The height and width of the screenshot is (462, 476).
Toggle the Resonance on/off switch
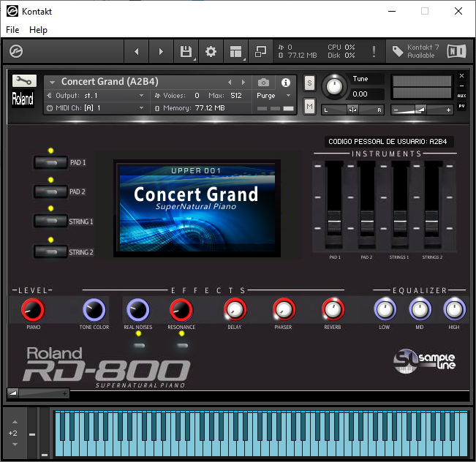tap(182, 346)
